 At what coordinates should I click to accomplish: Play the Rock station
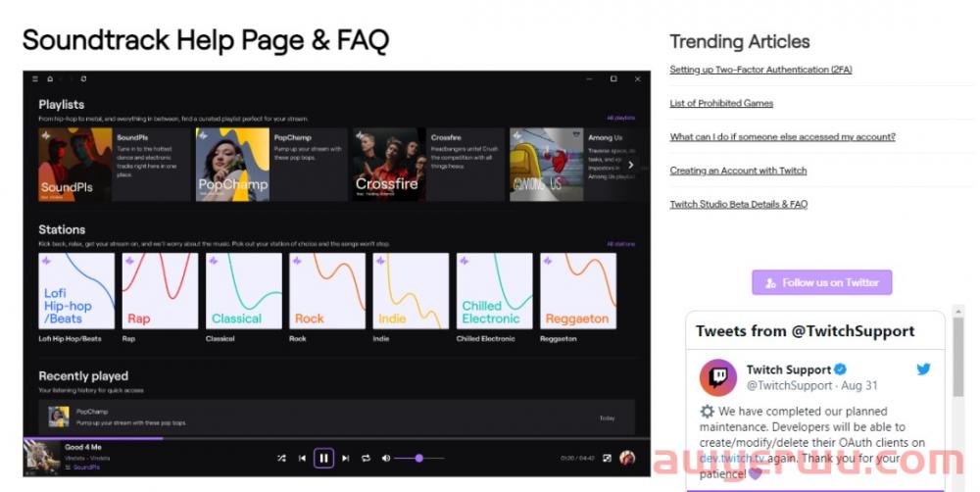[x=327, y=291]
